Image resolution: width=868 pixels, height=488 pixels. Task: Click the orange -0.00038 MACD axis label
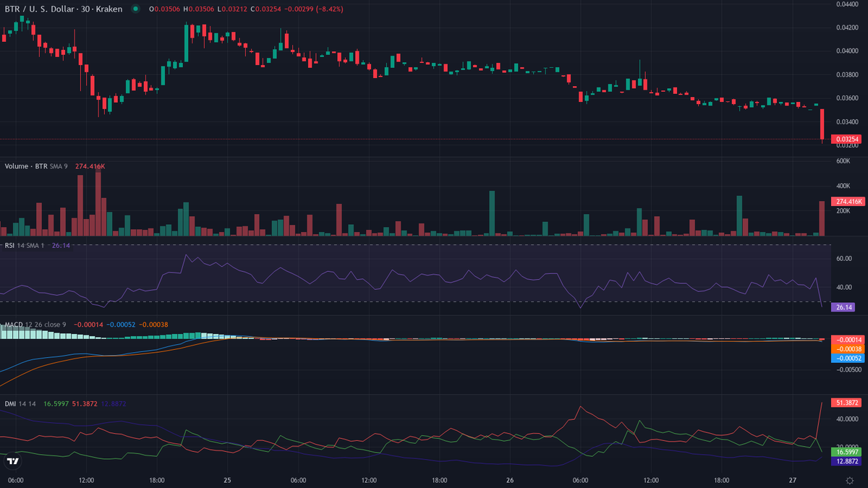[x=848, y=348]
